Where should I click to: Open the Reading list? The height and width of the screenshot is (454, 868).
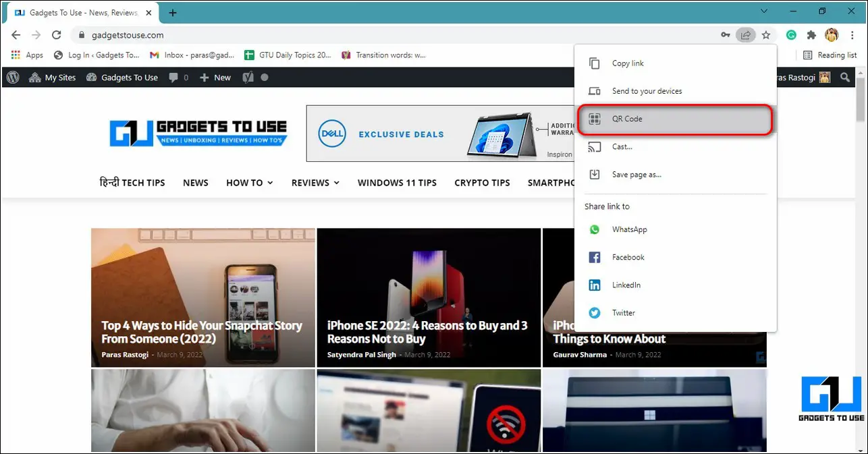coord(830,55)
